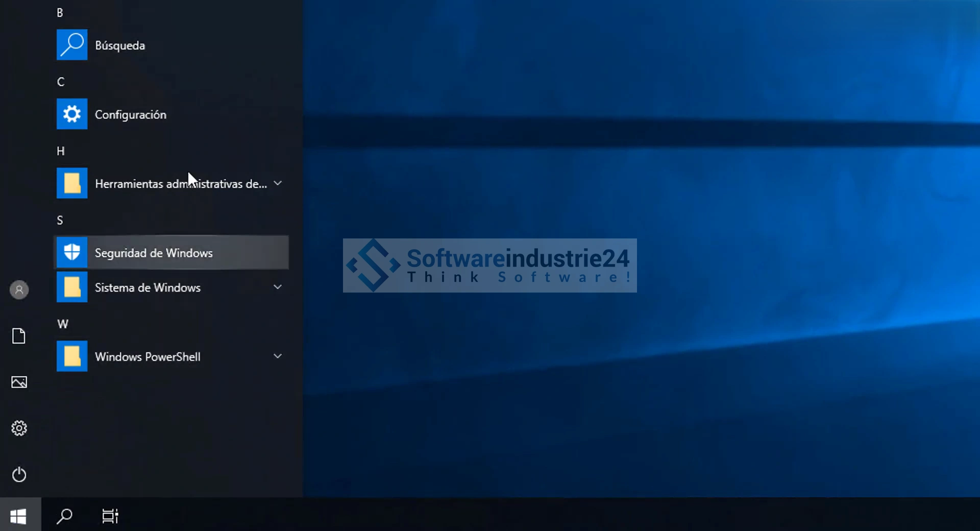The image size is (980, 531).
Task: Click the sidebar settings gear icon
Action: click(19, 428)
